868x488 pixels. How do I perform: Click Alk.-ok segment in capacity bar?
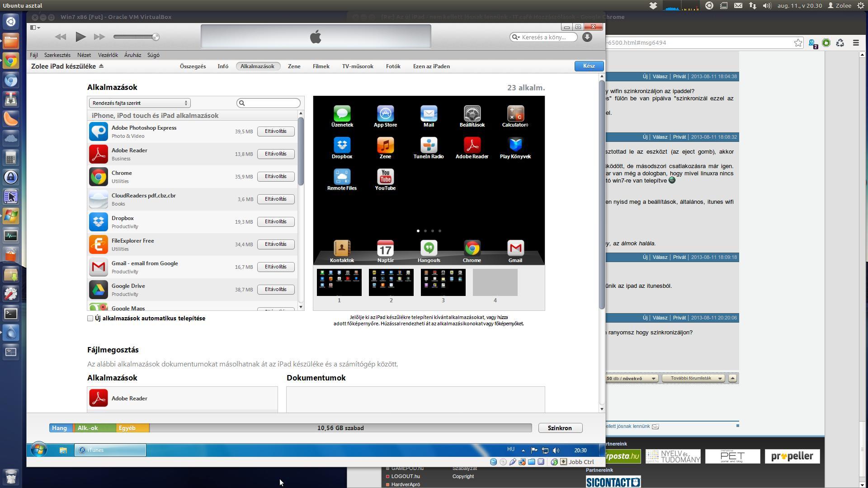point(94,428)
